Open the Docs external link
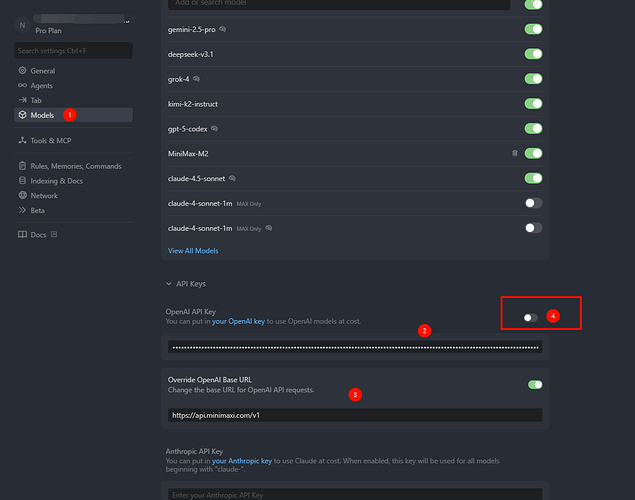The height and width of the screenshot is (500, 635). pyautogui.click(x=39, y=235)
